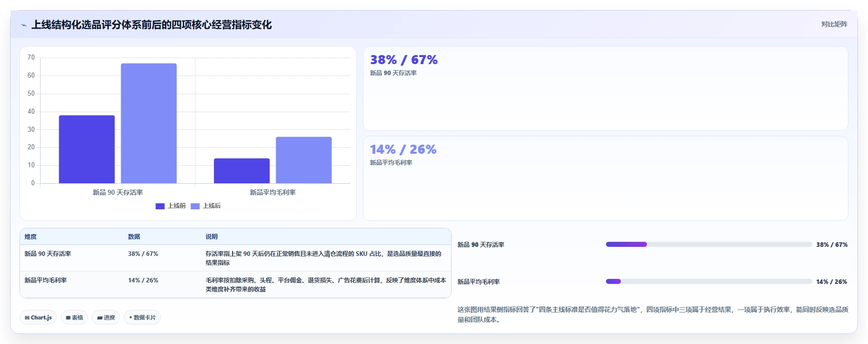Click the 上线后 bar for 新品平均毛利率
Viewport: 868px width, 344px height.
pos(304,160)
